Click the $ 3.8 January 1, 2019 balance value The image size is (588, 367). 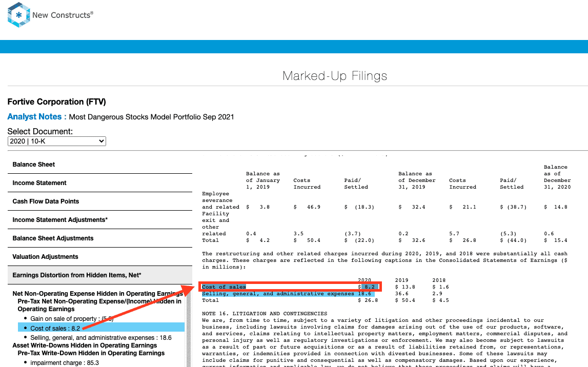(258, 207)
